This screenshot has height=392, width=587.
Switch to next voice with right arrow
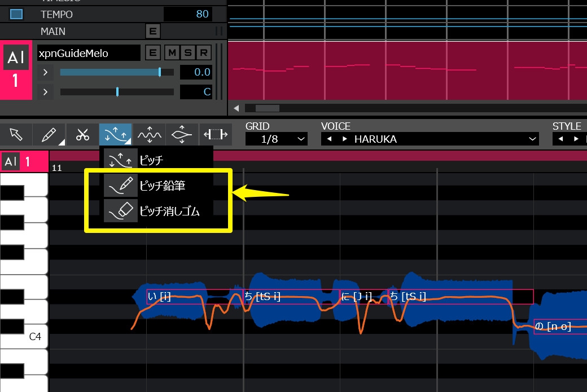[345, 139]
